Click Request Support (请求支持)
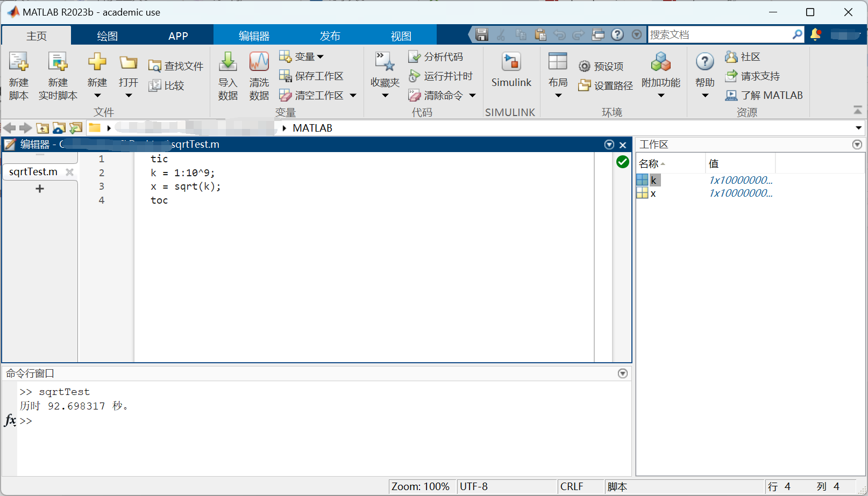The width and height of the screenshot is (868, 496). (x=752, y=76)
